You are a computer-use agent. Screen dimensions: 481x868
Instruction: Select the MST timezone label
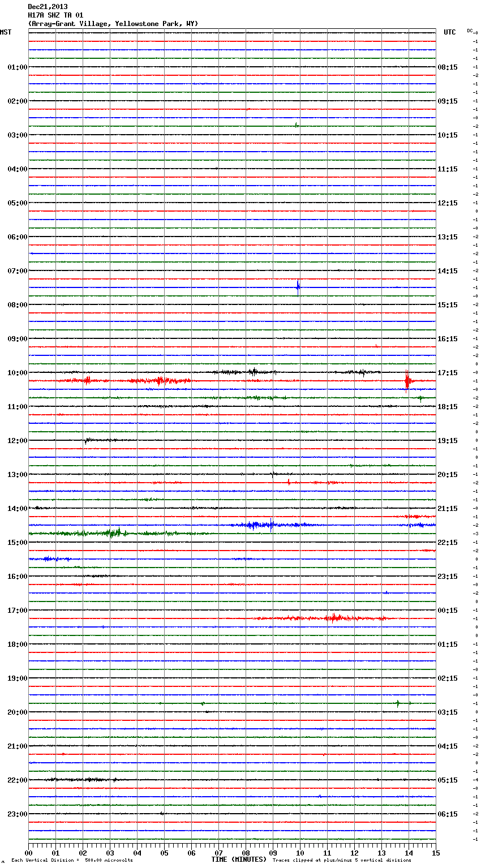tap(6, 32)
